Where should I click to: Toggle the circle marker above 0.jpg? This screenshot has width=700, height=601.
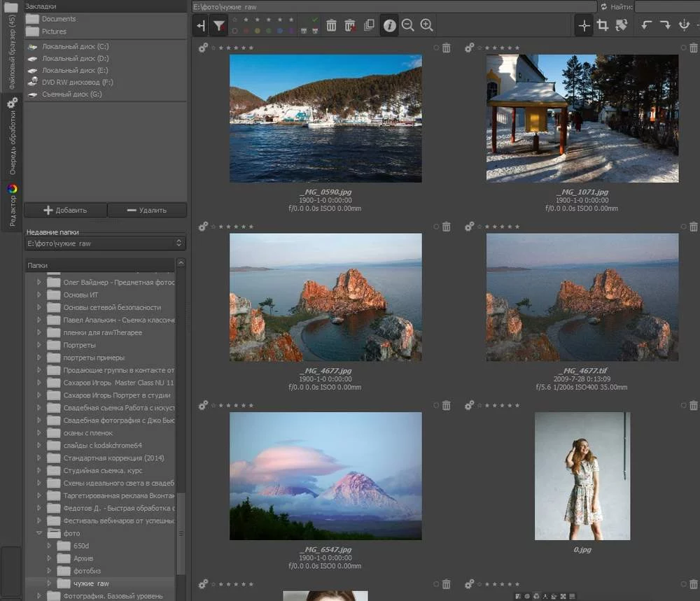pos(683,405)
